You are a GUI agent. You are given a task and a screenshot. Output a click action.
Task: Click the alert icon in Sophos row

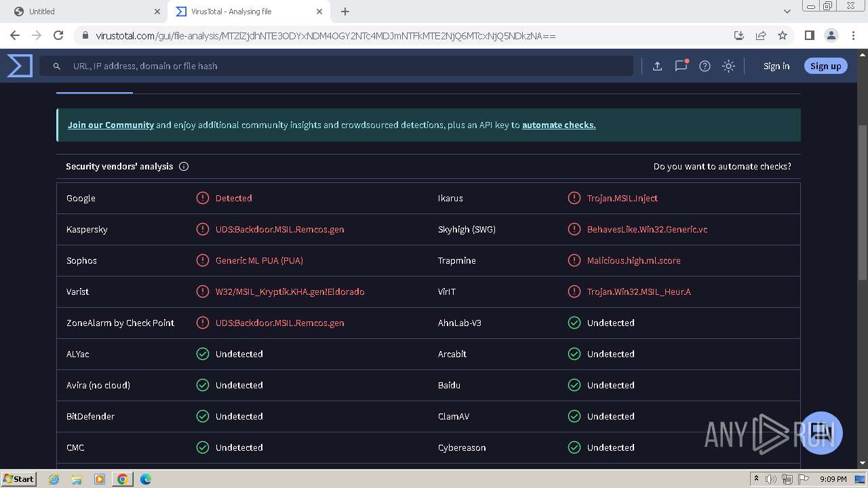pos(203,260)
